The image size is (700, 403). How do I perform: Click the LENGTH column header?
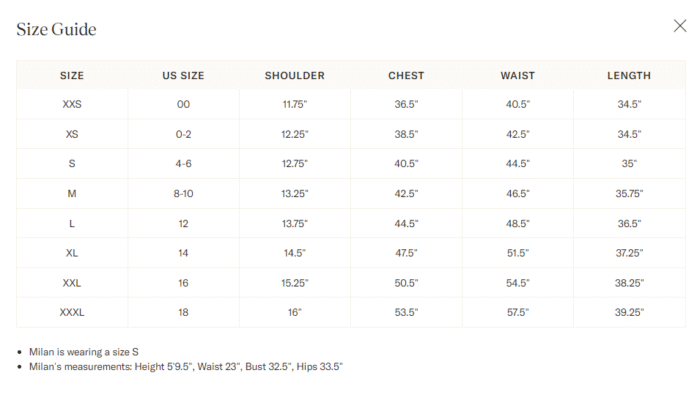(629, 75)
